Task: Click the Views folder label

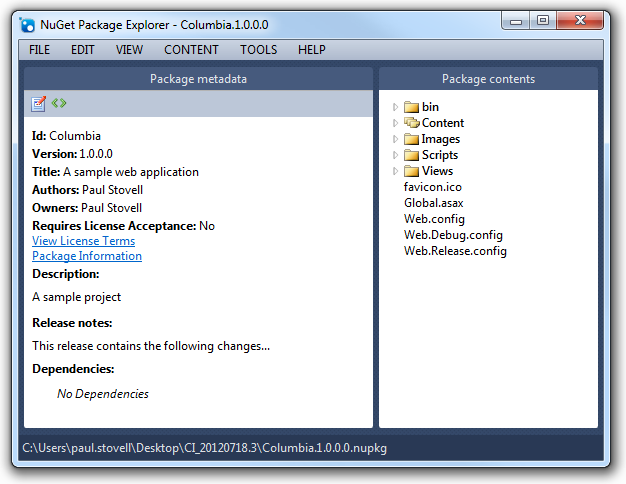Action: pyautogui.click(x=438, y=171)
